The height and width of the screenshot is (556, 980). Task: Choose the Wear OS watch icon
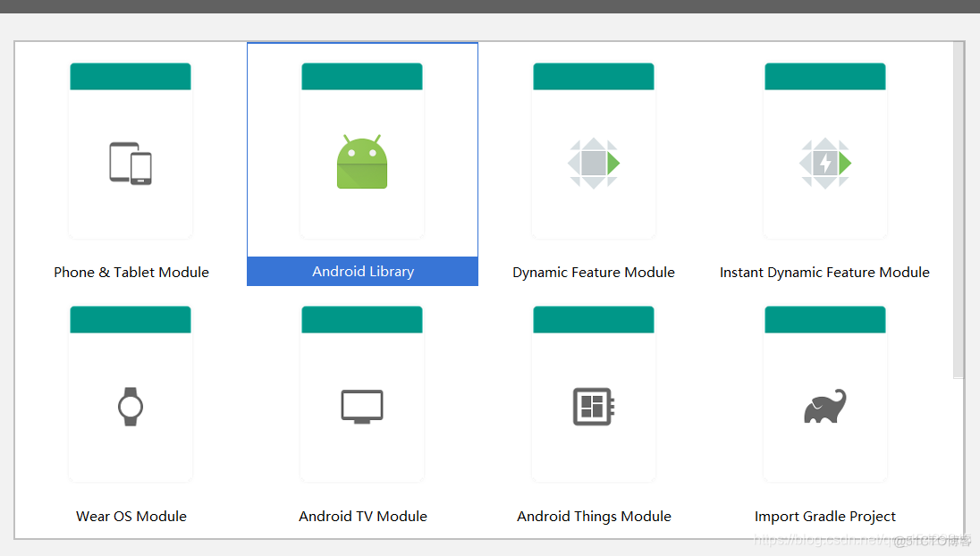[131, 407]
